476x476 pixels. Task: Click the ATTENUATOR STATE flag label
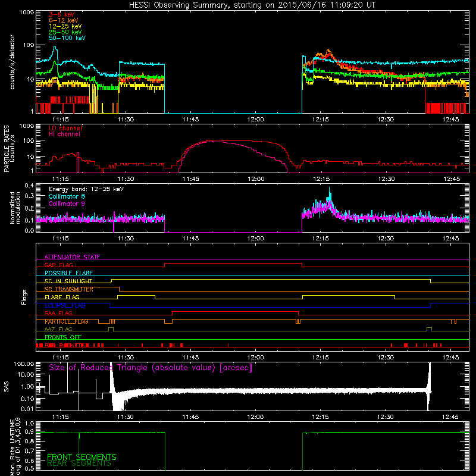(x=72, y=257)
